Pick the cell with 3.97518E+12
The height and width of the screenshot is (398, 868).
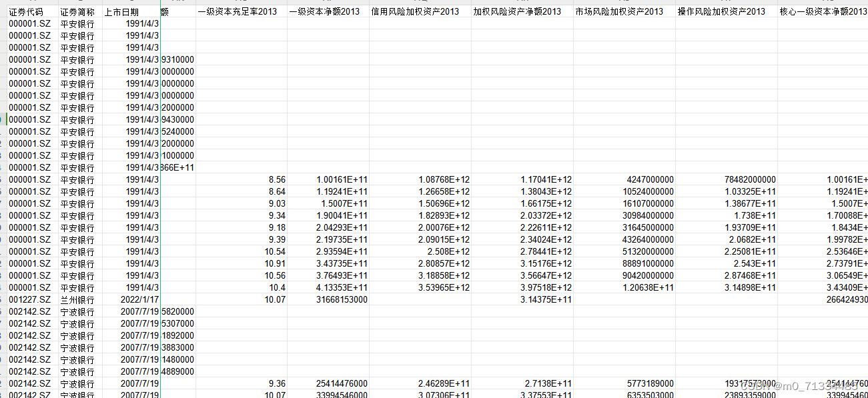pos(522,287)
